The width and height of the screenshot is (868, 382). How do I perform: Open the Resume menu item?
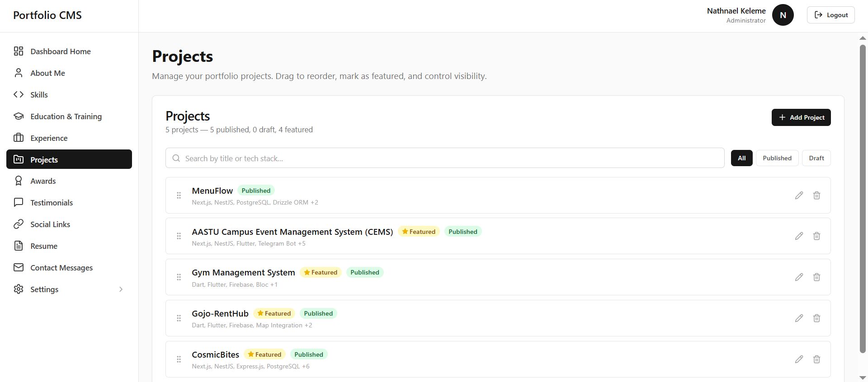pos(69,246)
